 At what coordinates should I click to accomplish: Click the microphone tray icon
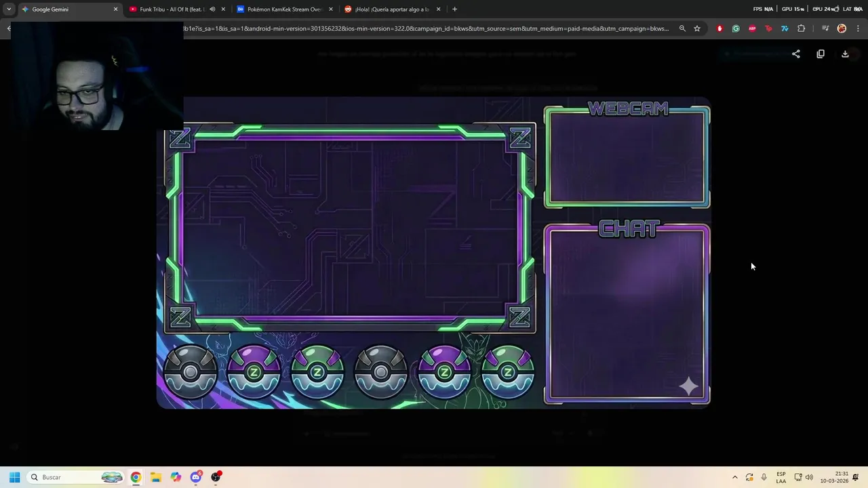click(x=764, y=477)
